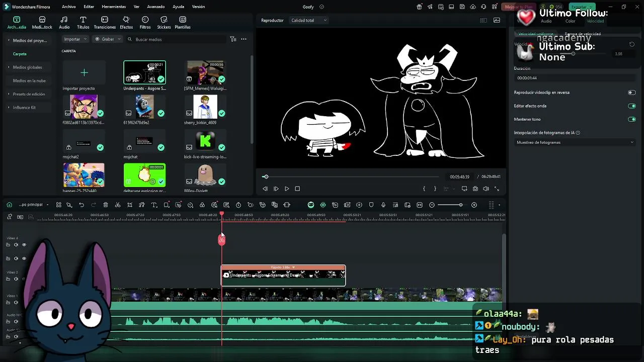644x362 pixels.
Task: Click the gift icon in title bar
Action: (x=419, y=7)
